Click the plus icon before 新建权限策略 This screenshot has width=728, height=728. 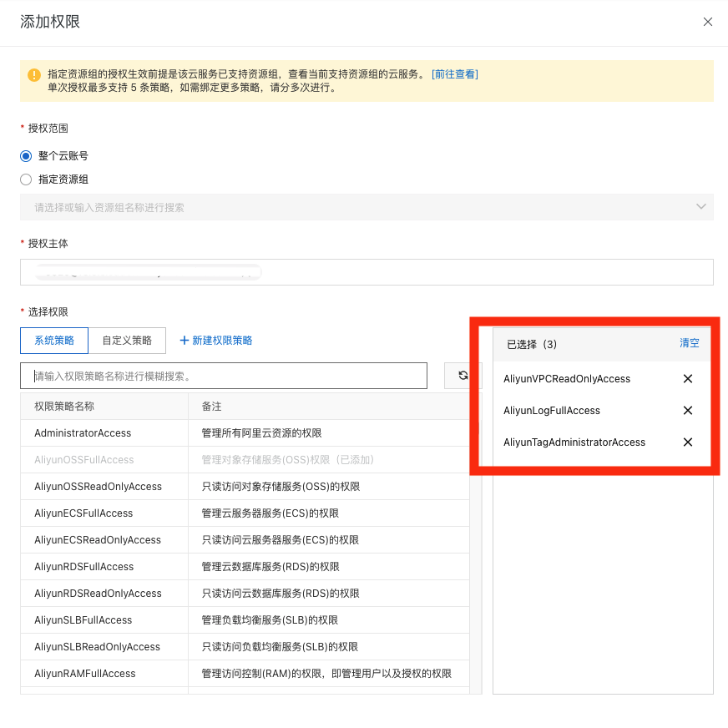coord(185,341)
